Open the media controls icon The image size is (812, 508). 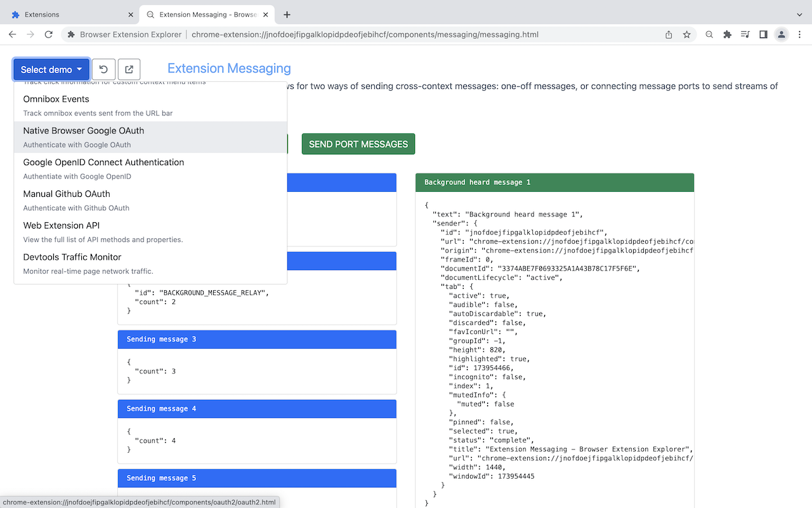pyautogui.click(x=745, y=34)
